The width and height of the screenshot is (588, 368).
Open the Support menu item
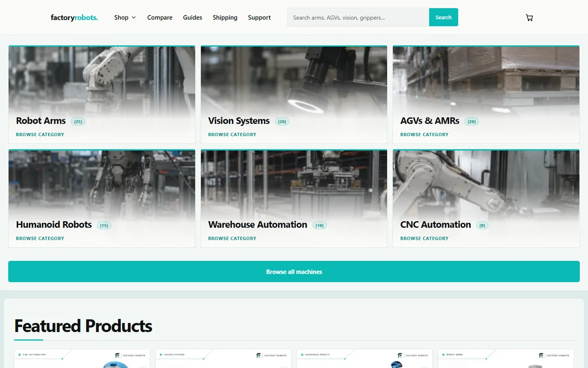click(x=259, y=17)
